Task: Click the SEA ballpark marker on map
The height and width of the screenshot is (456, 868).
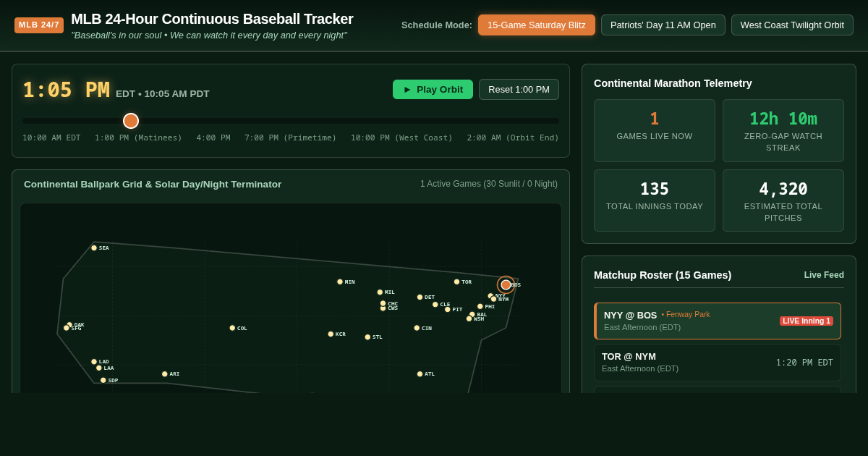Action: click(x=94, y=248)
